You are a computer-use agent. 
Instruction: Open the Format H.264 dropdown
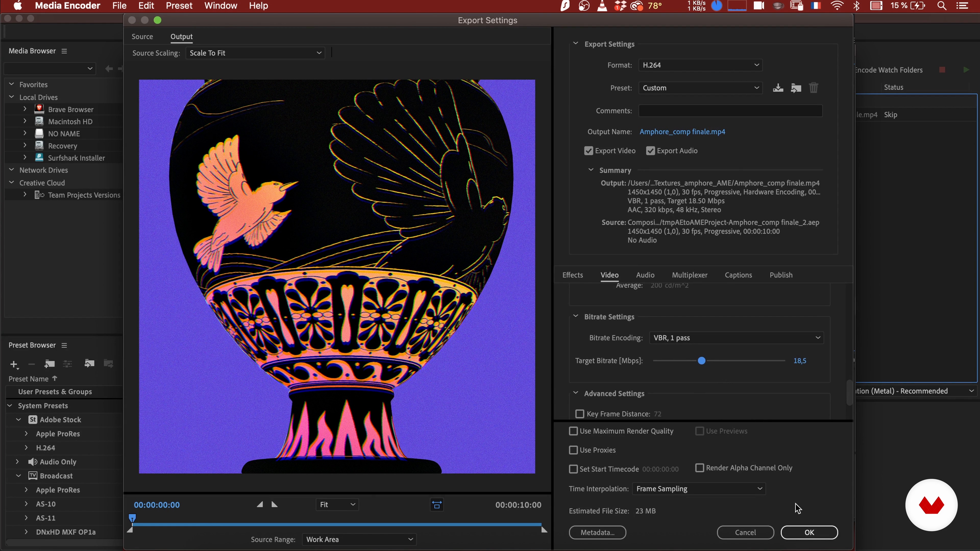tap(700, 65)
